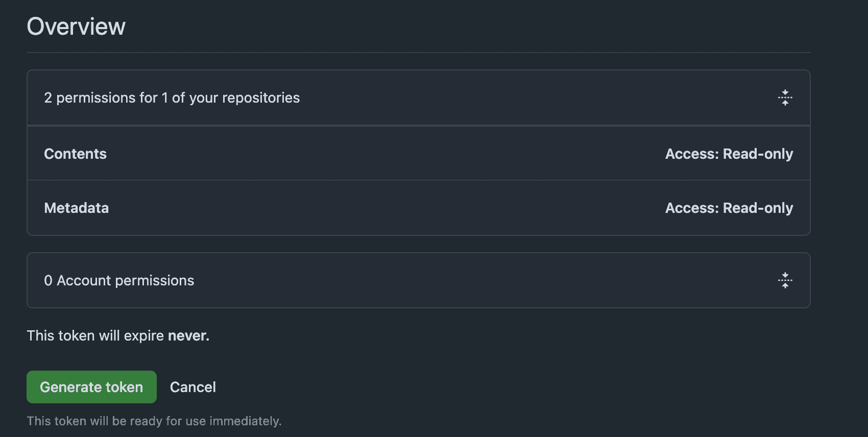Screen dimensions: 868x437
Task: Click 'Access: Read-only' next to Metadata
Action: (x=729, y=208)
